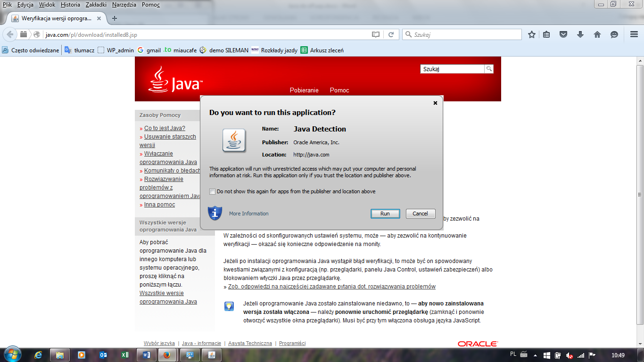
Task: Click 'Wybór języka' footer link
Action: pyautogui.click(x=159, y=343)
